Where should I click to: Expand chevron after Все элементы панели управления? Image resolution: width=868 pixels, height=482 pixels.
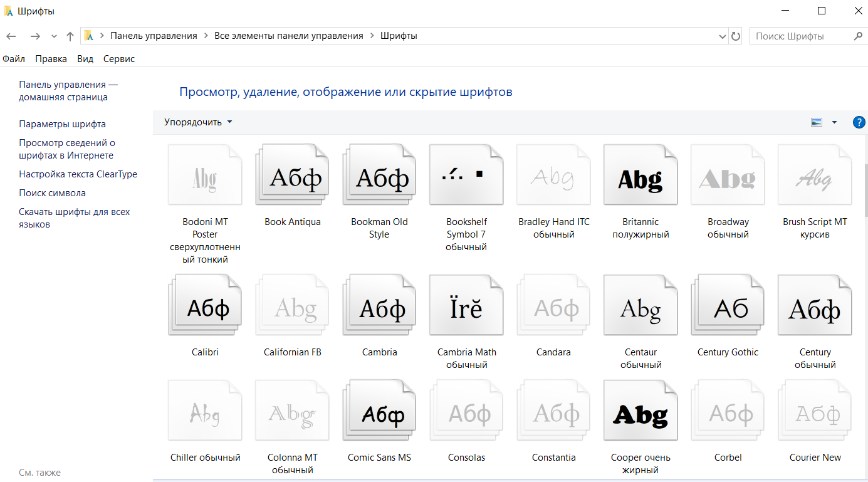click(x=372, y=36)
